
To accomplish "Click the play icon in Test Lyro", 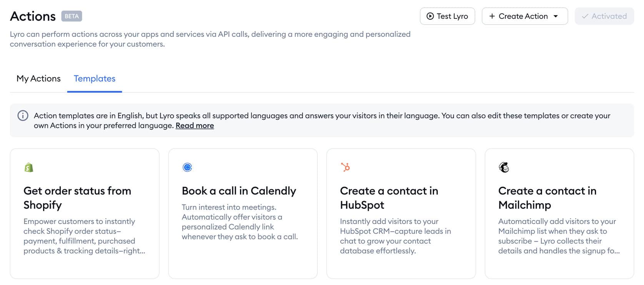I will (430, 16).
